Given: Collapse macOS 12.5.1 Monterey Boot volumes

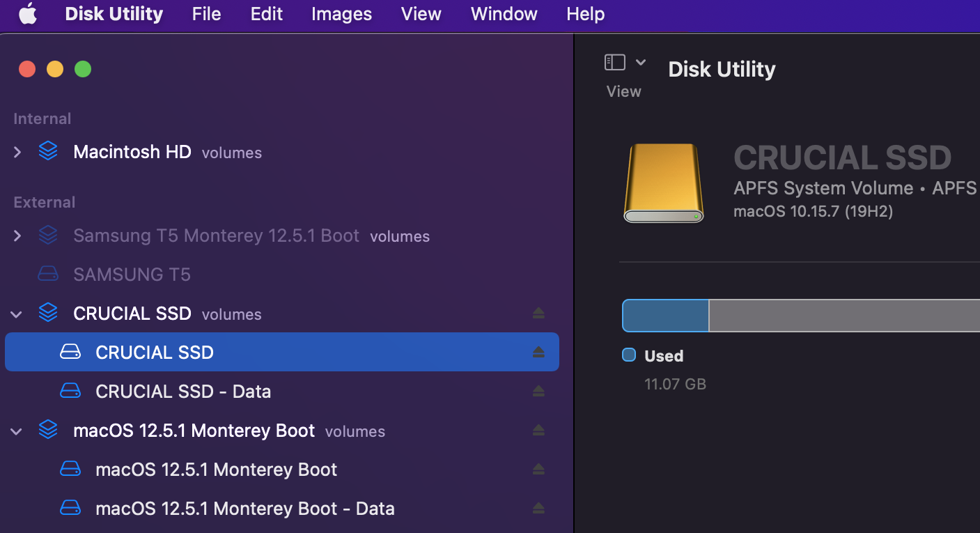Looking at the screenshot, I should pyautogui.click(x=17, y=430).
